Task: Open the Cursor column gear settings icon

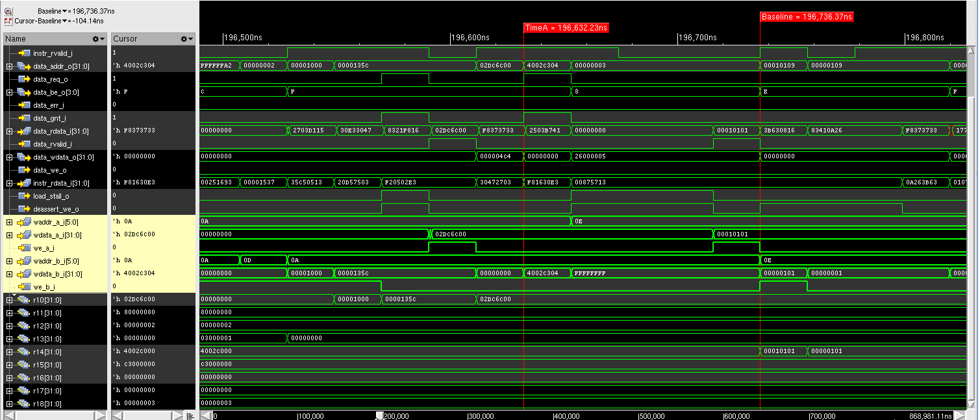Action: pyautogui.click(x=184, y=38)
